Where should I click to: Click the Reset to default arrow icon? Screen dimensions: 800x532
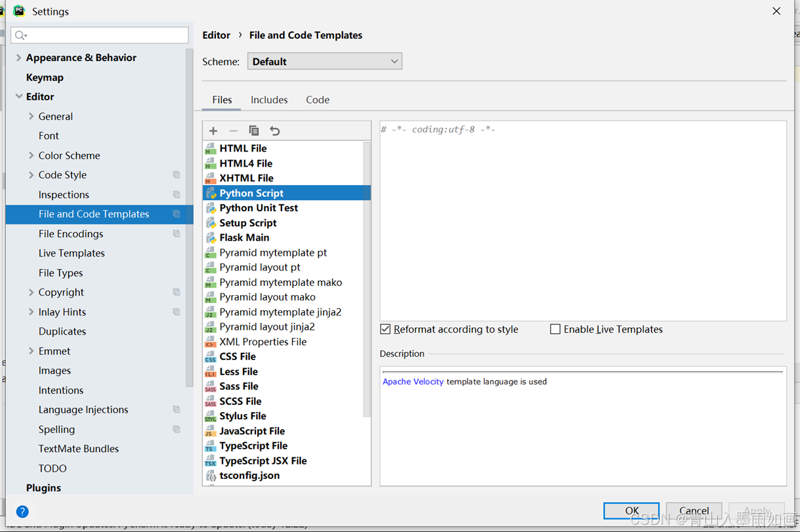[275, 131]
